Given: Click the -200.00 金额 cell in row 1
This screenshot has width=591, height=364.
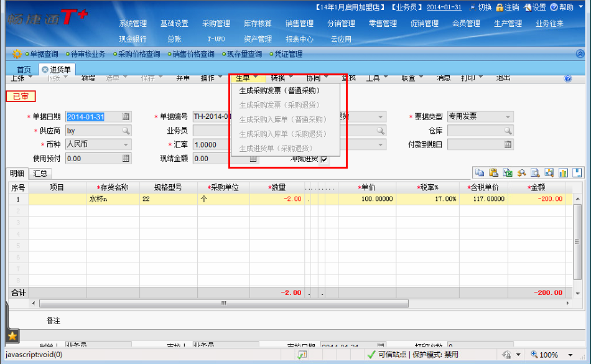Looking at the screenshot, I should click(537, 199).
